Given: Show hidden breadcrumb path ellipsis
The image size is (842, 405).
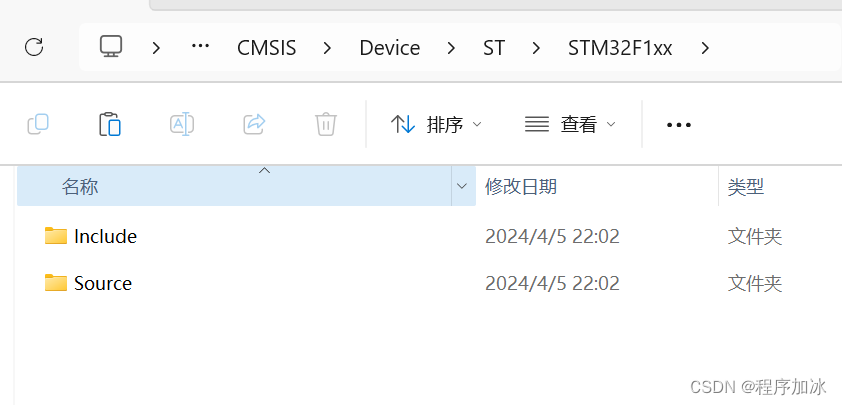Looking at the screenshot, I should (200, 47).
